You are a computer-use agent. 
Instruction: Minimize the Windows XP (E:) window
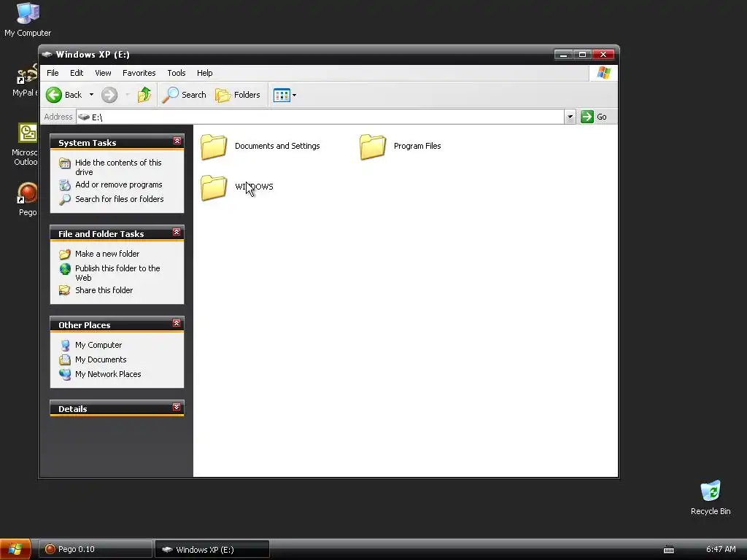[x=563, y=54]
